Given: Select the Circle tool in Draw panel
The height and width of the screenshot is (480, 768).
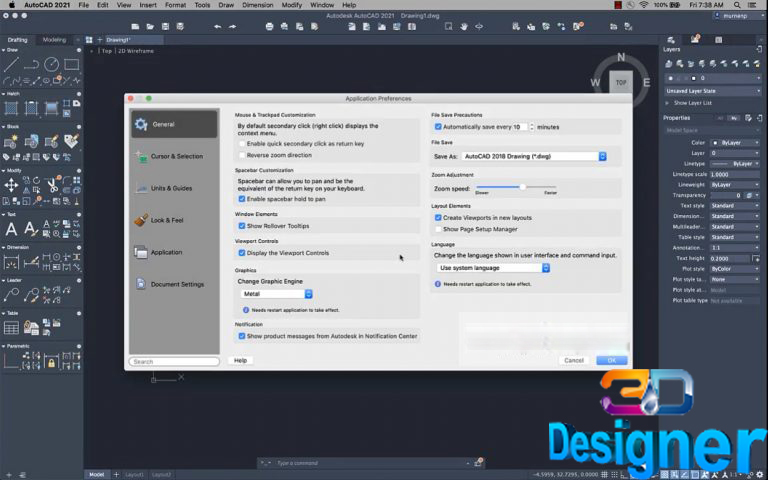Looking at the screenshot, I should point(51,65).
